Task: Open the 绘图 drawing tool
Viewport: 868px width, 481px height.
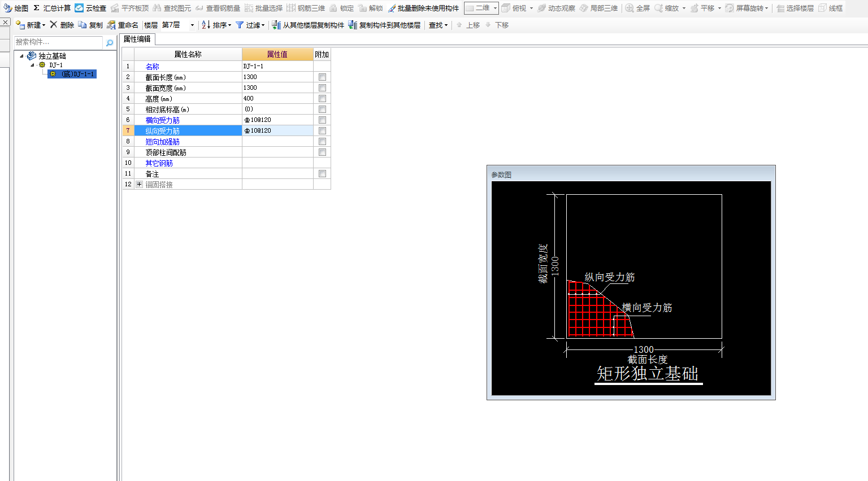Action: pyautogui.click(x=16, y=8)
